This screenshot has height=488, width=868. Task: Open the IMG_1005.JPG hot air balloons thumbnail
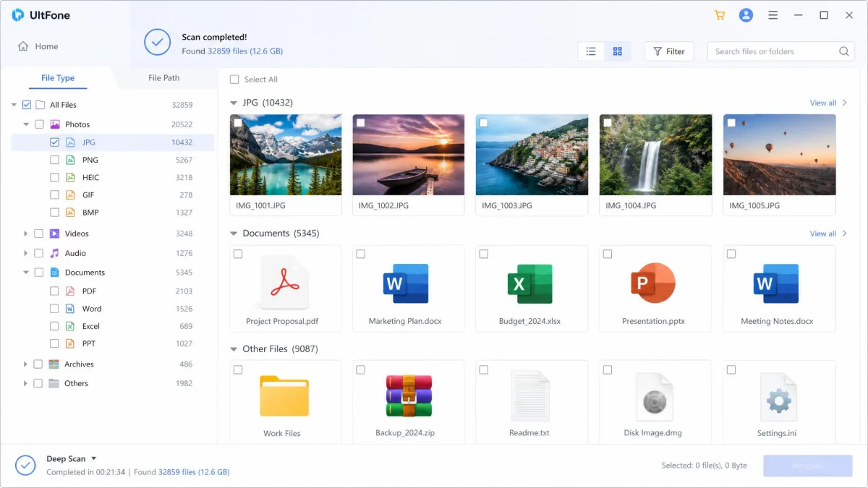tap(779, 155)
